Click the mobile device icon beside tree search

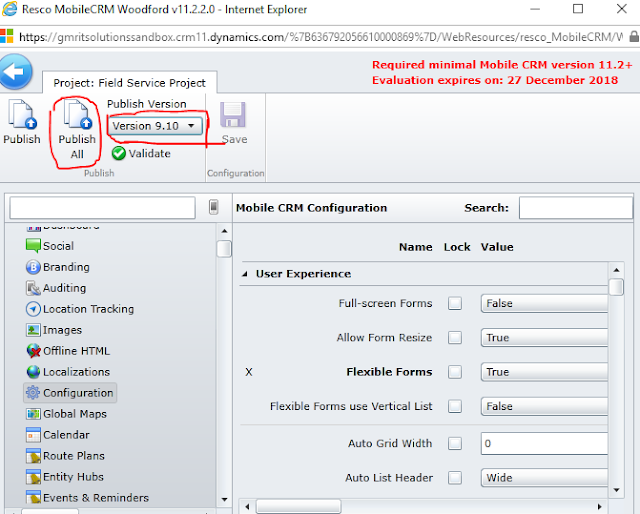(x=213, y=207)
